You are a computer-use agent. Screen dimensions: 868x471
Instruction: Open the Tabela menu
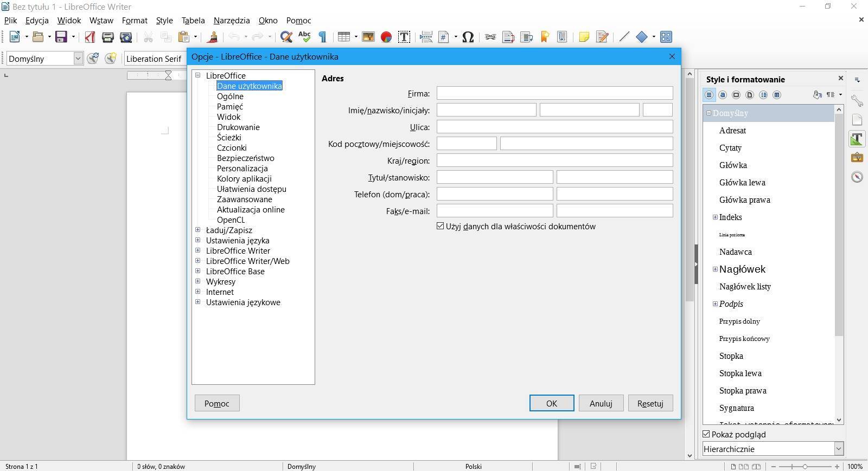tap(193, 21)
